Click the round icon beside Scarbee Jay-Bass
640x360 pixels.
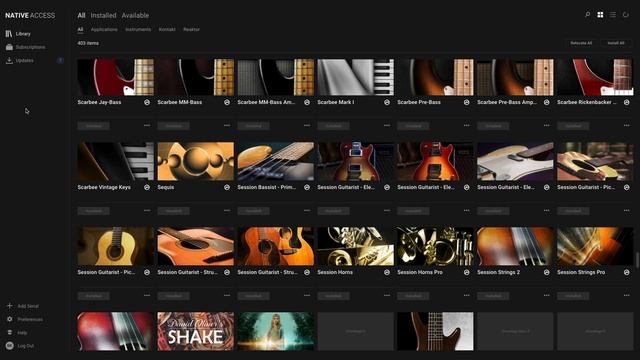[x=147, y=102]
